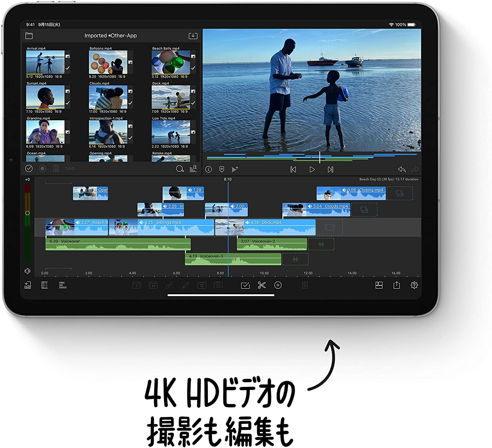Expand the Imported source dropdown

(x=110, y=36)
